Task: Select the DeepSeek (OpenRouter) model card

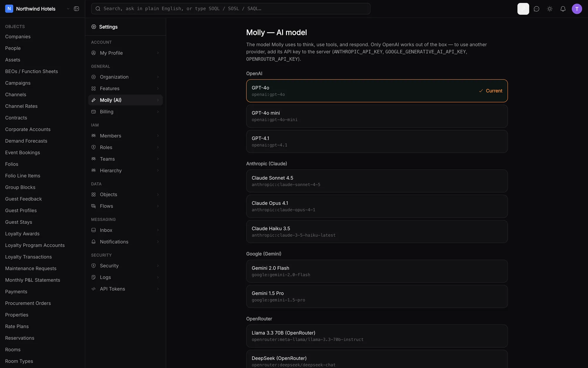Action: click(377, 359)
